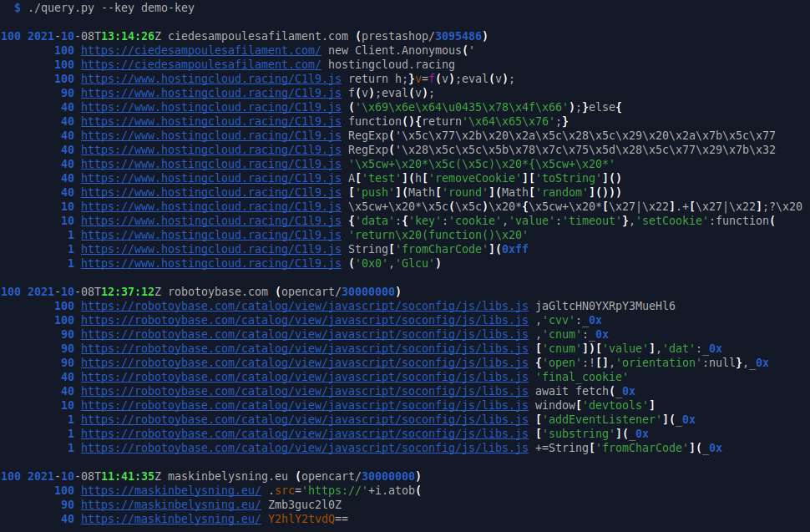Screen dimensions: 810x532
Task: Open libs.js link beside ['addEventListener'](_0x
Action: pos(304,420)
